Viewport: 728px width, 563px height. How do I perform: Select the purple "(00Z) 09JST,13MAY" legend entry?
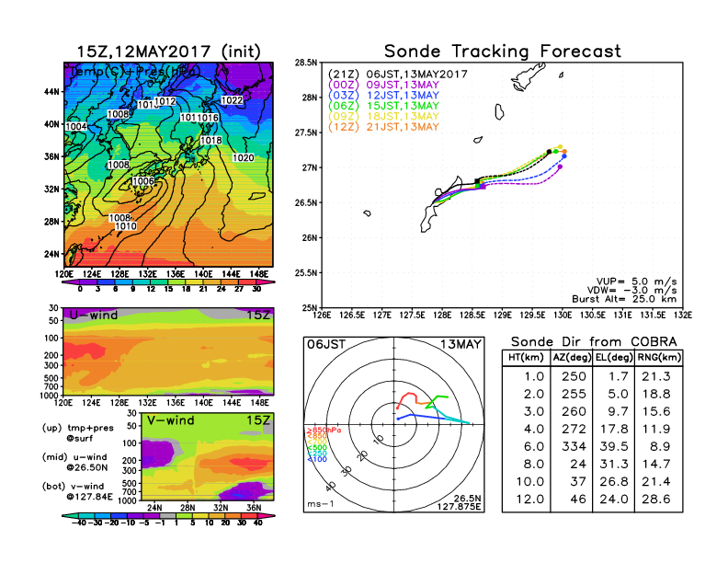(x=383, y=85)
